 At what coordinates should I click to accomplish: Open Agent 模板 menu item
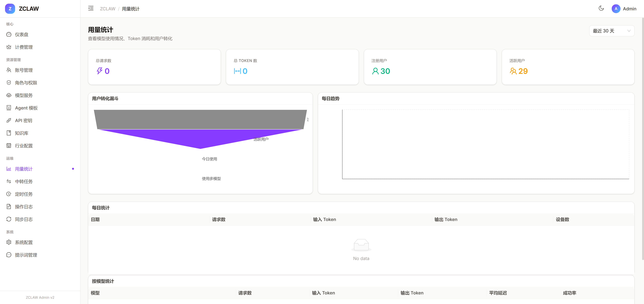(x=26, y=108)
